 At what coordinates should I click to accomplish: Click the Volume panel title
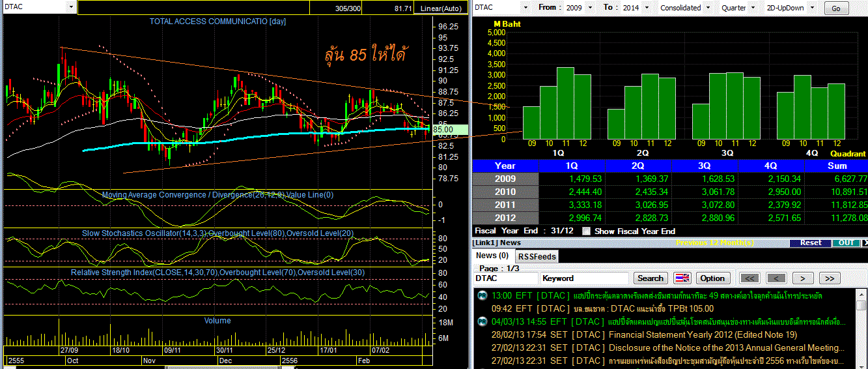217,321
